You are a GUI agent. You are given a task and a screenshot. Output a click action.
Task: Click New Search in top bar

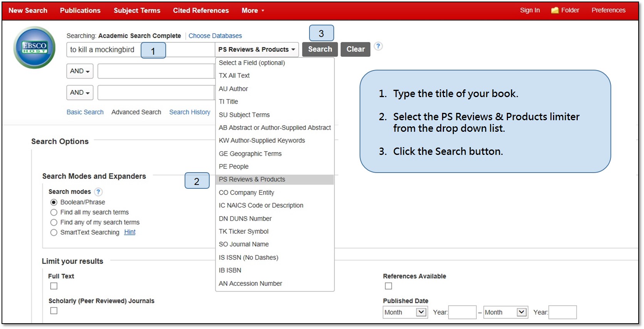pyautogui.click(x=28, y=10)
